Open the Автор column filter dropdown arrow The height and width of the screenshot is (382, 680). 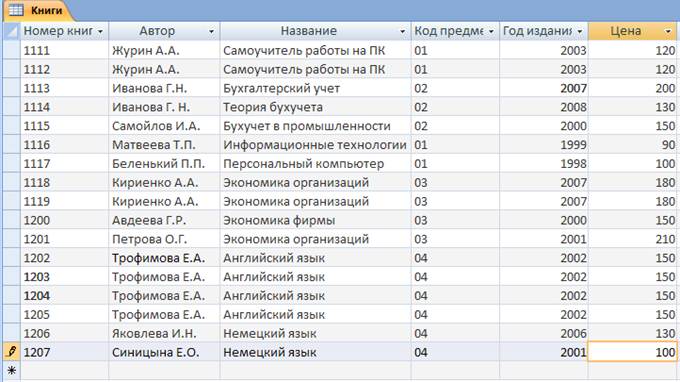211,32
